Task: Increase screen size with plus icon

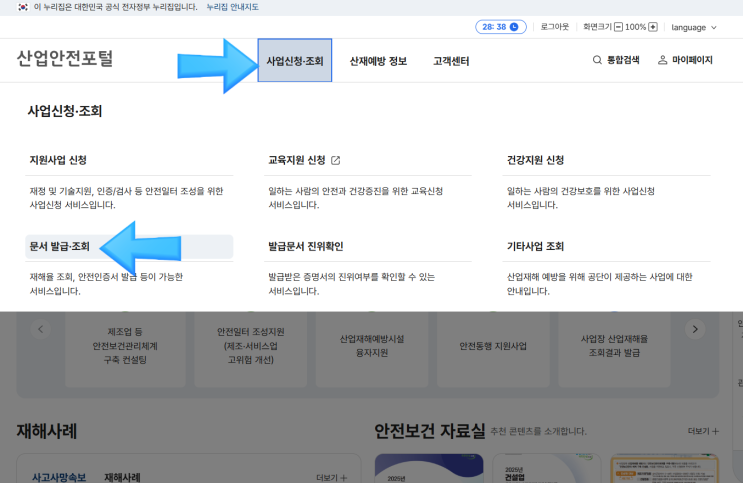Action: pyautogui.click(x=653, y=27)
